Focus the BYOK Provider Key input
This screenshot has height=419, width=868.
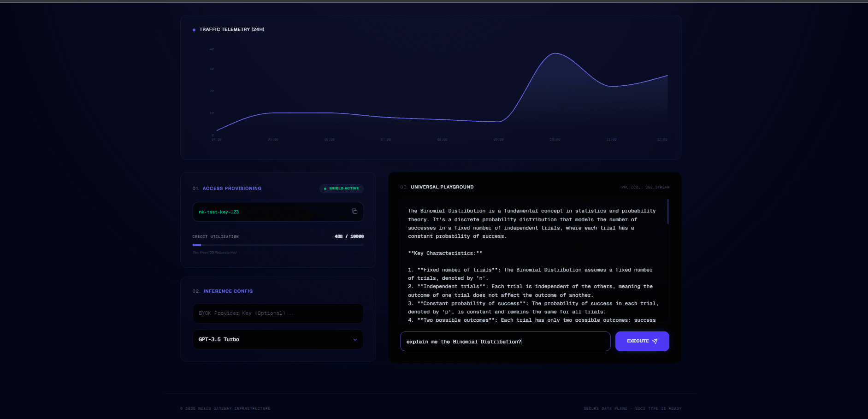(x=278, y=313)
